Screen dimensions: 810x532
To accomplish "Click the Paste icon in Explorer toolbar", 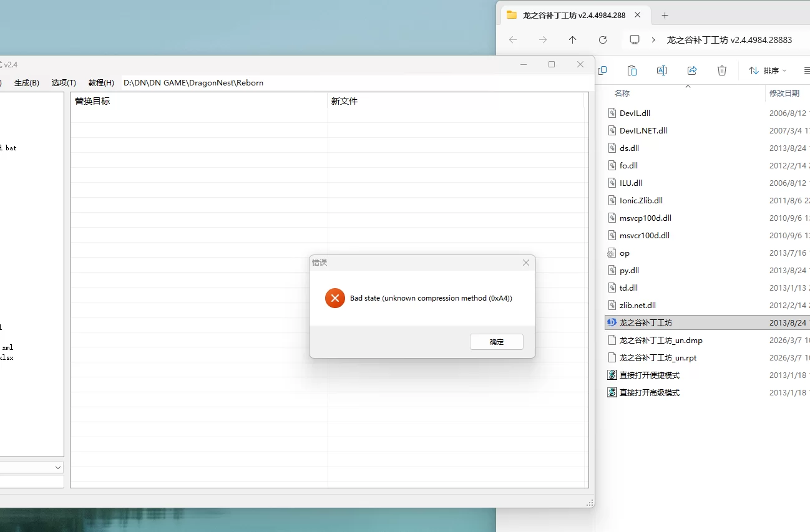I will [632, 70].
